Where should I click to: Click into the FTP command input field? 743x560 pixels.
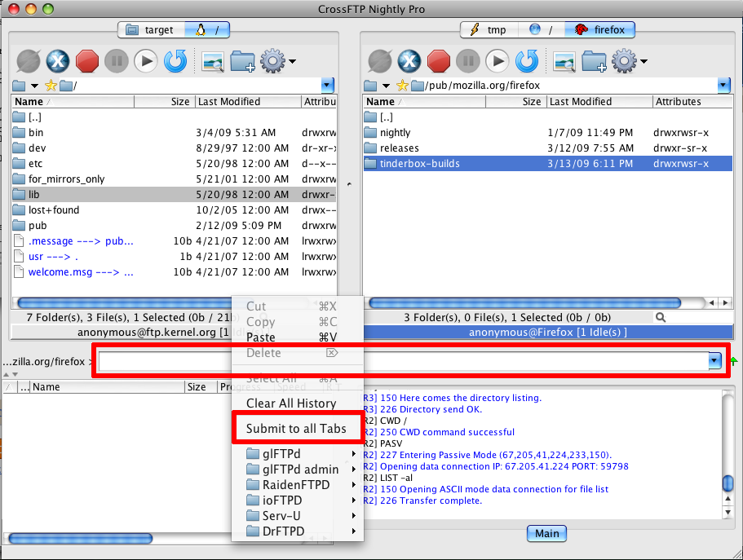(x=403, y=361)
